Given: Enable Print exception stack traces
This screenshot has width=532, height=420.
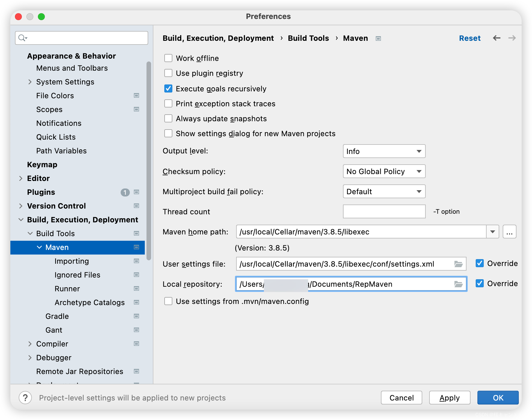Looking at the screenshot, I should (x=168, y=103).
